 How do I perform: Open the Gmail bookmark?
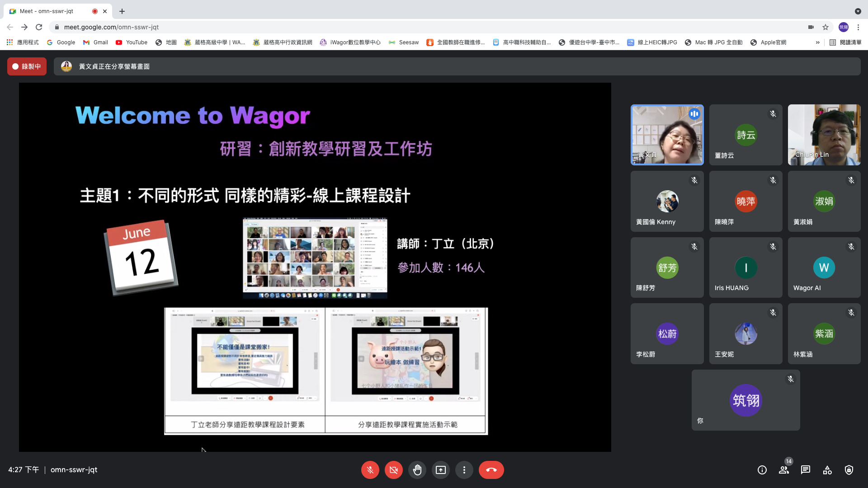coord(95,42)
